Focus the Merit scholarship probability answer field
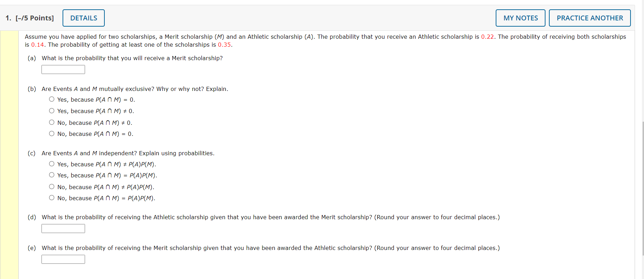The image size is (644, 279). pyautogui.click(x=63, y=69)
